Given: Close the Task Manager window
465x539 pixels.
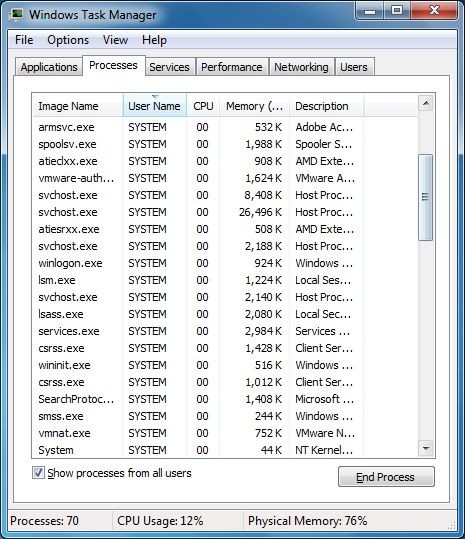Looking at the screenshot, I should pyautogui.click(x=434, y=11).
